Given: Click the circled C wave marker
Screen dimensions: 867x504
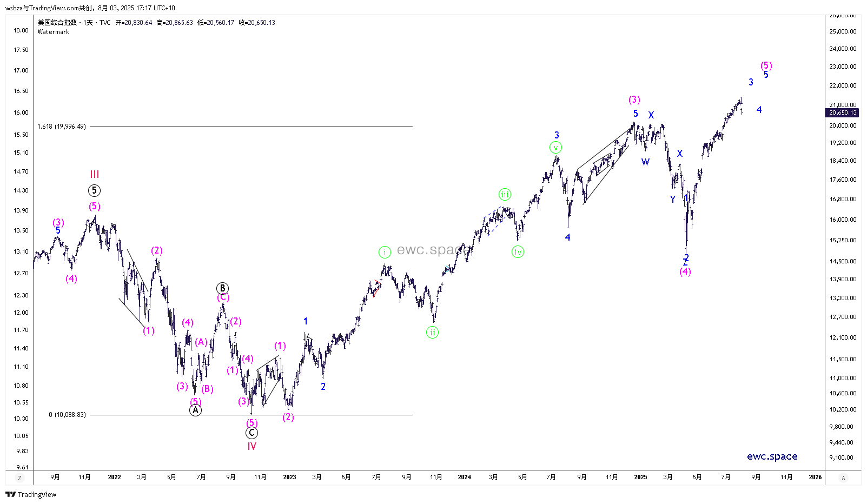Looking at the screenshot, I should (252, 433).
